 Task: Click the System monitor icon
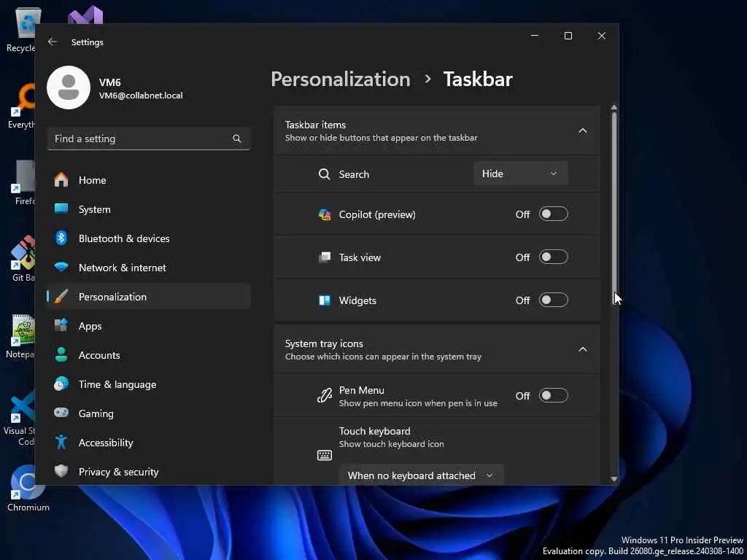(61, 209)
